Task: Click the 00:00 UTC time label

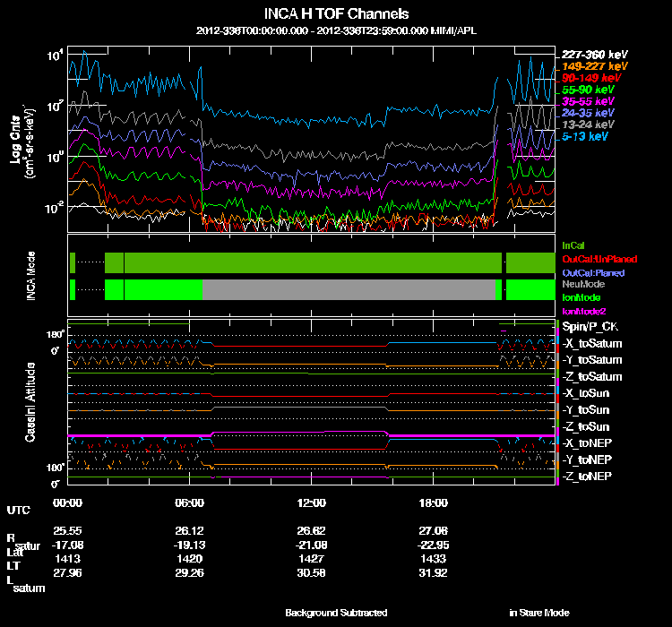Action: [68, 502]
